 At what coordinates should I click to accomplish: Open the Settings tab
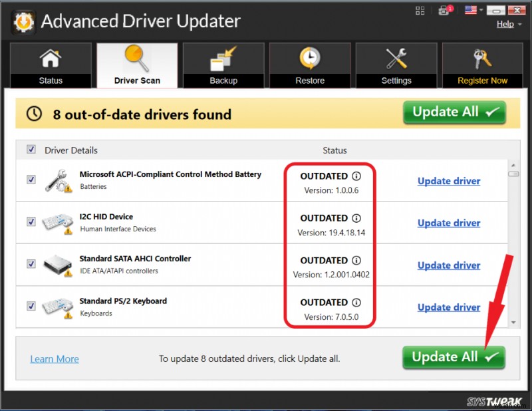(x=396, y=65)
